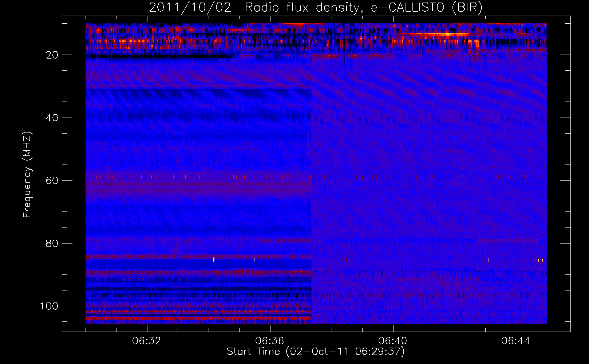Click the 'Frequency (MHZ)' axis label

click(27, 174)
